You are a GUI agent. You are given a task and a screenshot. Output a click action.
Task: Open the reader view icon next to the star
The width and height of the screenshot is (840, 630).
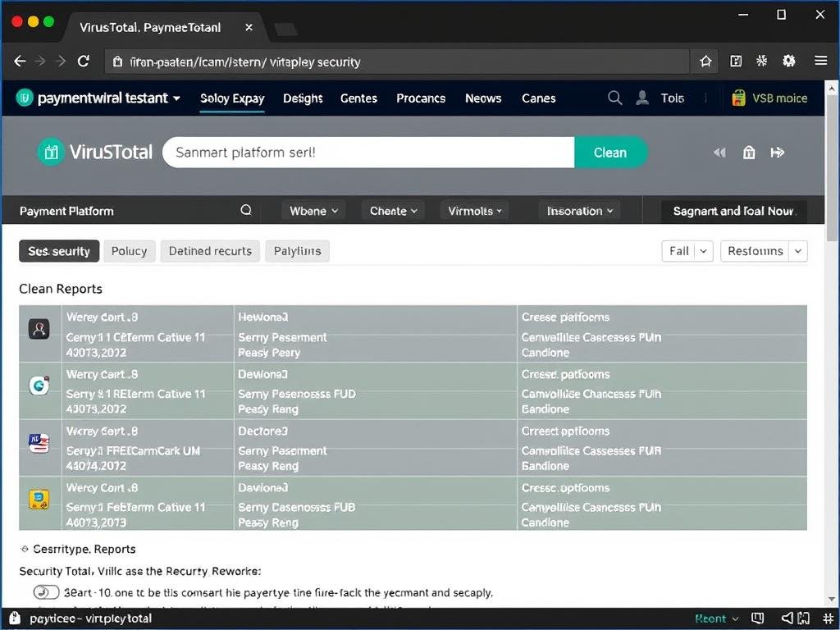(736, 61)
